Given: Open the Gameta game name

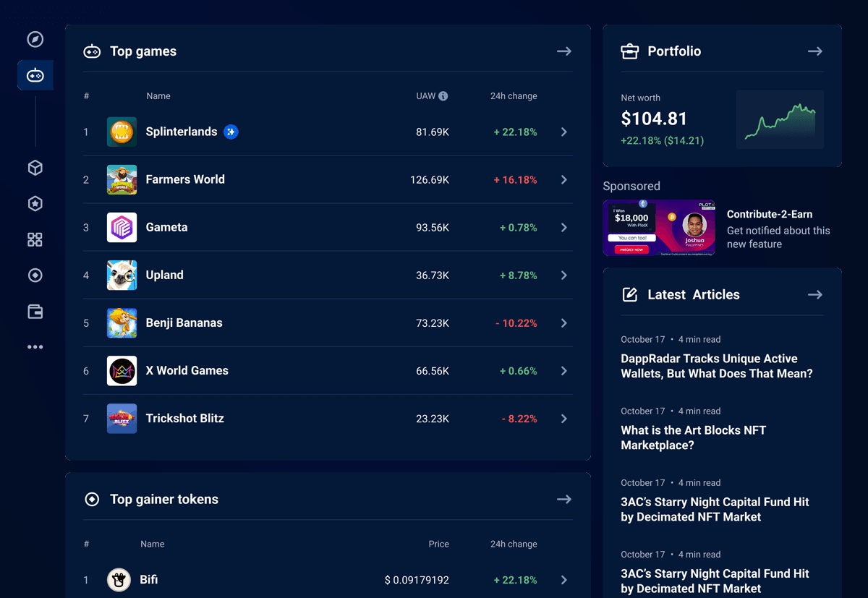Looking at the screenshot, I should click(x=166, y=227).
